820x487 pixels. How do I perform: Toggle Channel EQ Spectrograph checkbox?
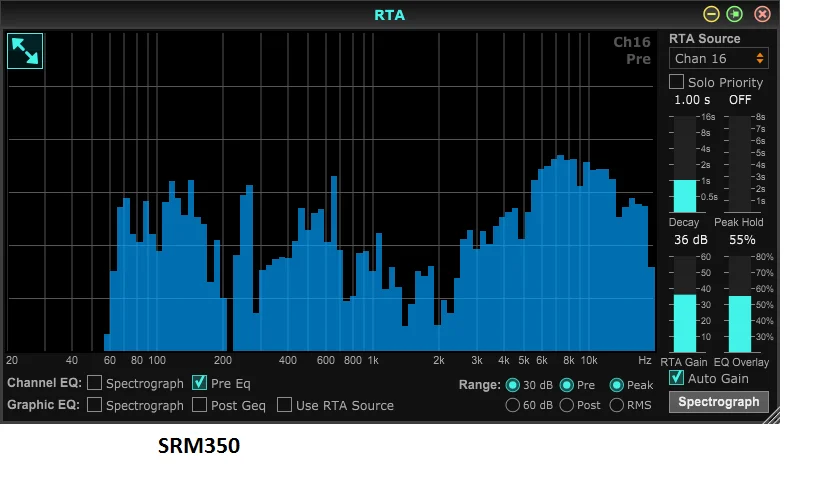tap(94, 383)
